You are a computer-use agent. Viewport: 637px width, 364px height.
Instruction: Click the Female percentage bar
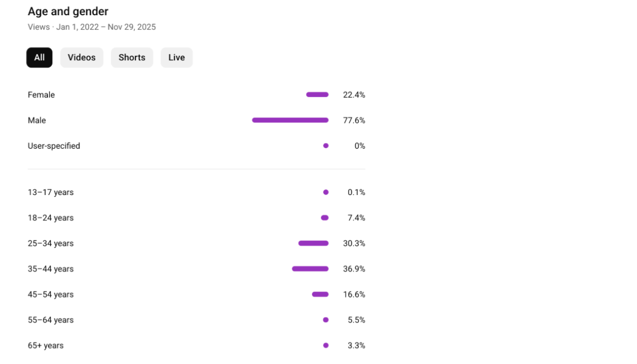(x=317, y=95)
